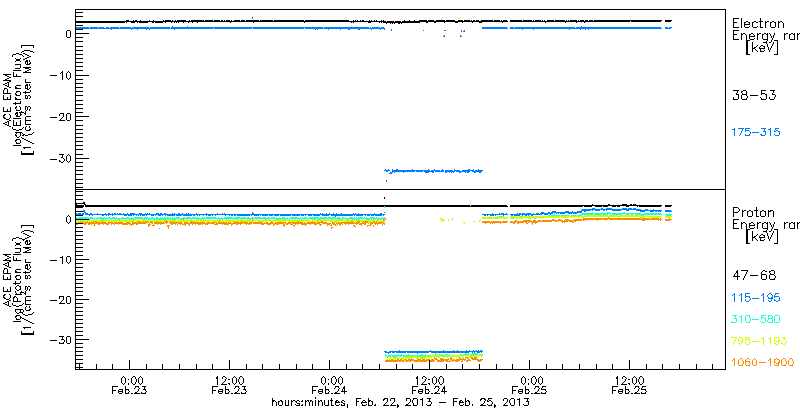Click the -20 tick label on electron plot
Viewport: 800px width, 410px height.
[x=60, y=117]
